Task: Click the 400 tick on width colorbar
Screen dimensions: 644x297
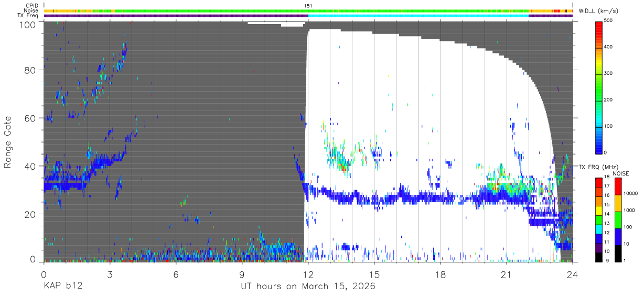Action: [608, 47]
